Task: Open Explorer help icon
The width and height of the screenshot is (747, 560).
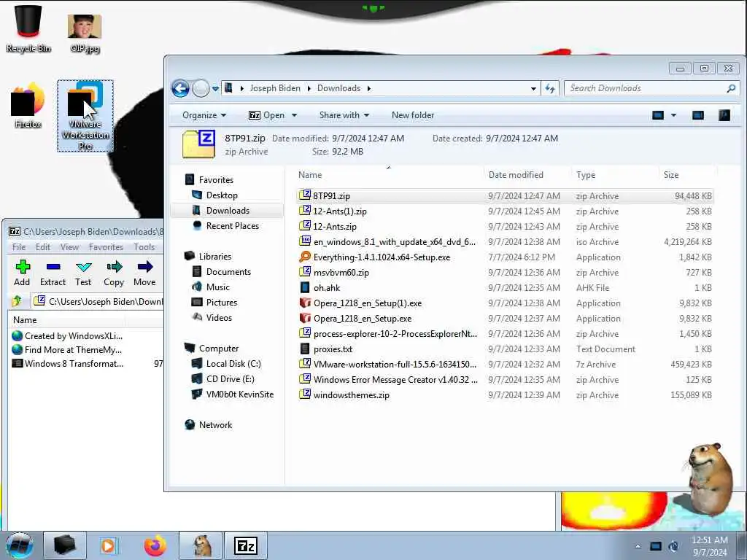Action: click(x=724, y=115)
